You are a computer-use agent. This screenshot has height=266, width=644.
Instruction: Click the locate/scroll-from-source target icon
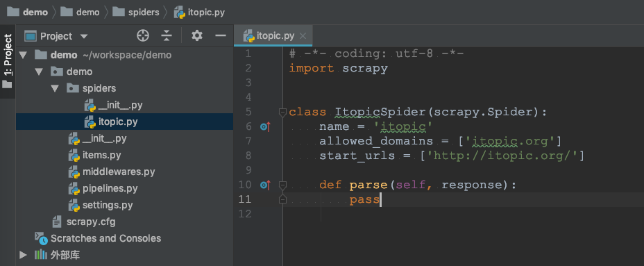pos(142,36)
